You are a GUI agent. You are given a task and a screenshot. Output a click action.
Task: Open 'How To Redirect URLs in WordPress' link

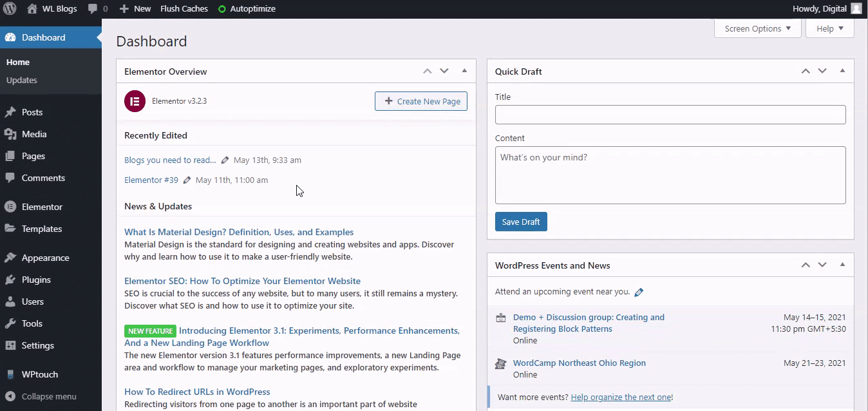[x=197, y=392]
